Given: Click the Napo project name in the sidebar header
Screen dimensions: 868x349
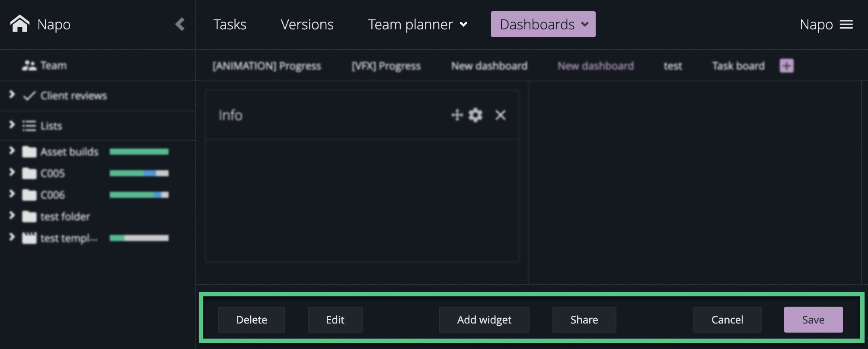Looking at the screenshot, I should 54,25.
